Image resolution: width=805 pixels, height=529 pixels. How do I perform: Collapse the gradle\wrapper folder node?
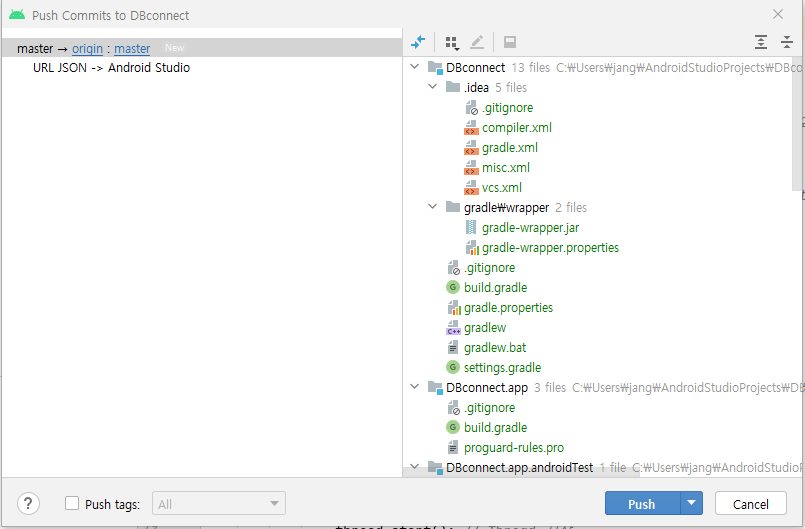[433, 206]
